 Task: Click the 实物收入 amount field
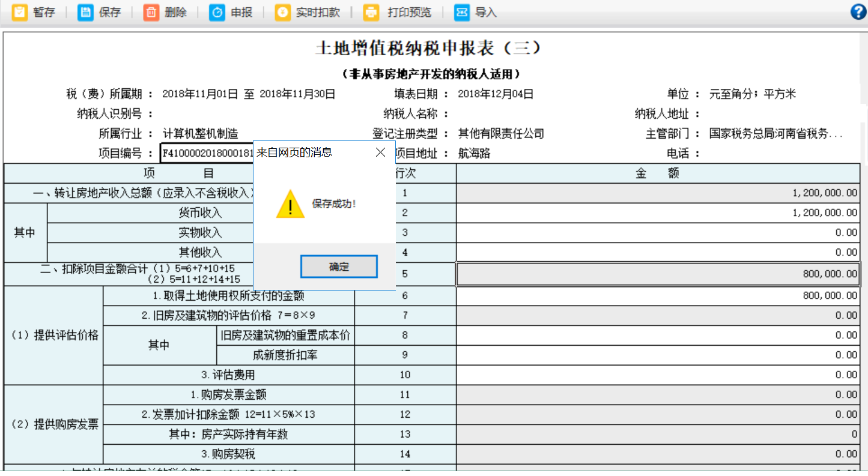click(661, 232)
